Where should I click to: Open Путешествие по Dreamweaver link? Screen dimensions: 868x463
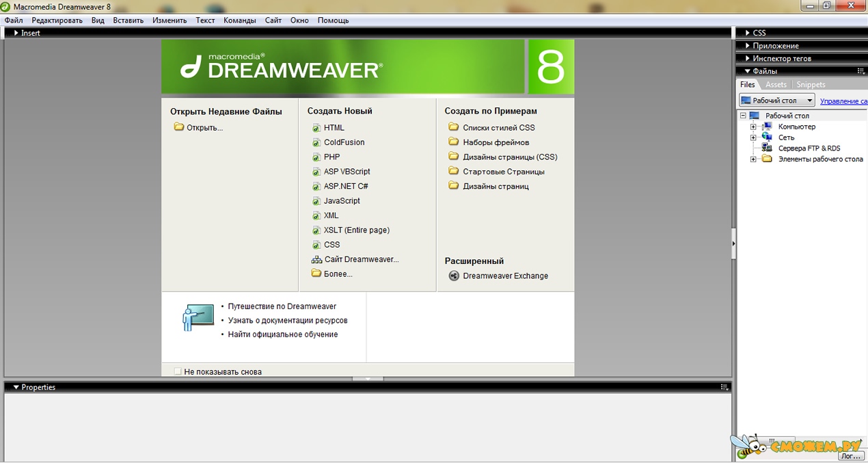pyautogui.click(x=282, y=306)
